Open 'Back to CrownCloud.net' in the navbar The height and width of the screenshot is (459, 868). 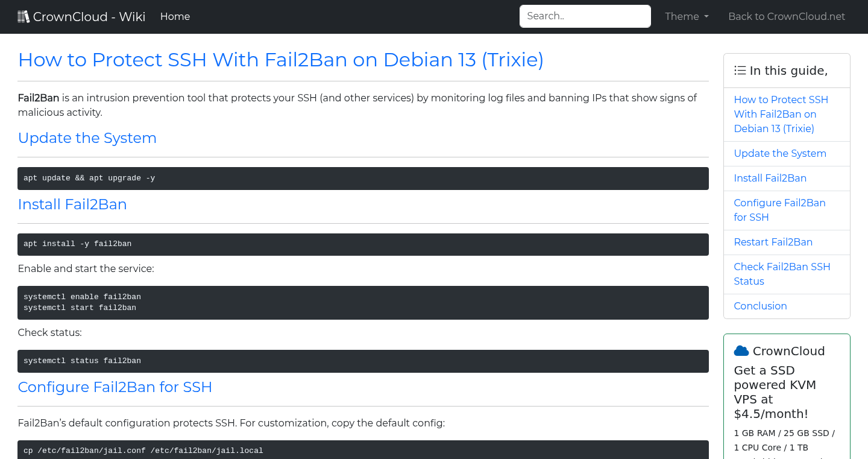(x=787, y=16)
